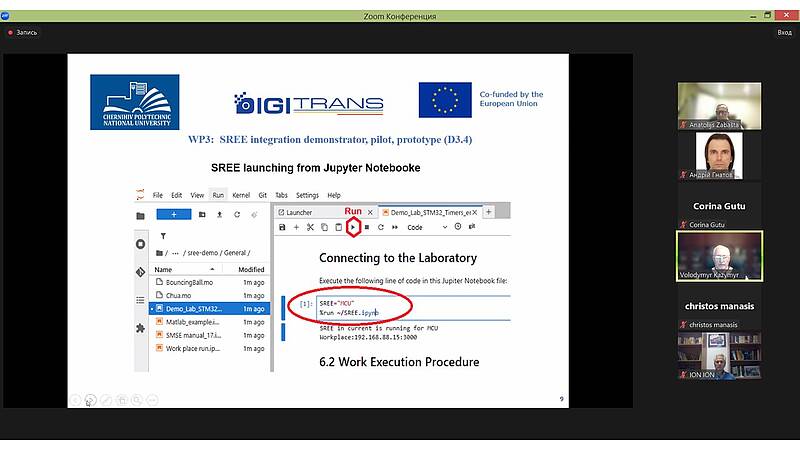
Task: Click the Run cell play button
Action: 354,228
